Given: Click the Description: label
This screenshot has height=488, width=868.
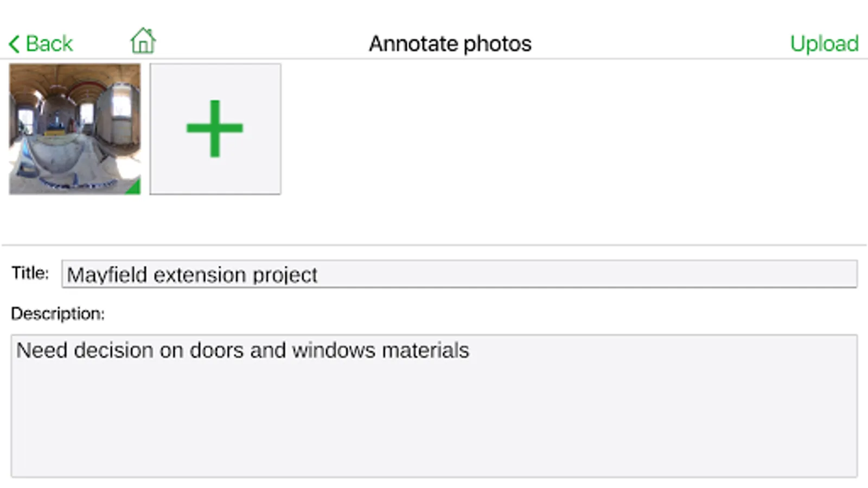Looking at the screenshot, I should [x=58, y=314].
